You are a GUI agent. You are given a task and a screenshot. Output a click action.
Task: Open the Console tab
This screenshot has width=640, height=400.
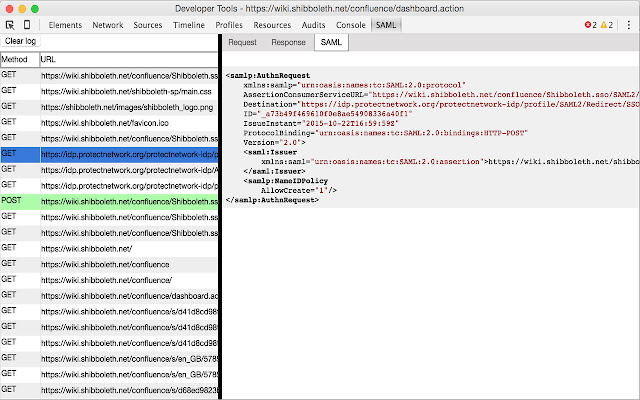click(x=350, y=23)
